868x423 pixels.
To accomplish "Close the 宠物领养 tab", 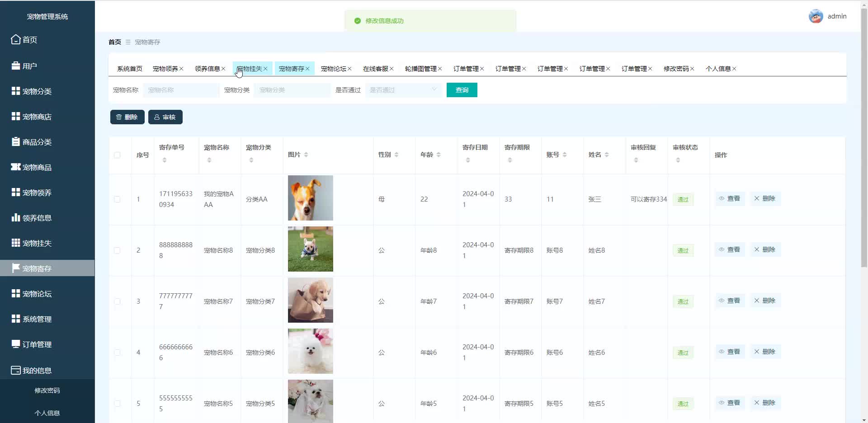I will point(181,69).
